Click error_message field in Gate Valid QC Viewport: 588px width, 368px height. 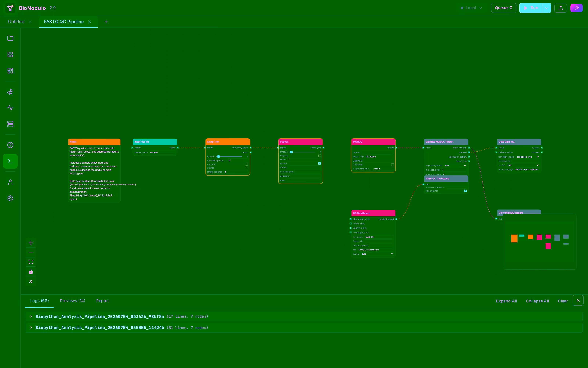pyautogui.click(x=527, y=170)
